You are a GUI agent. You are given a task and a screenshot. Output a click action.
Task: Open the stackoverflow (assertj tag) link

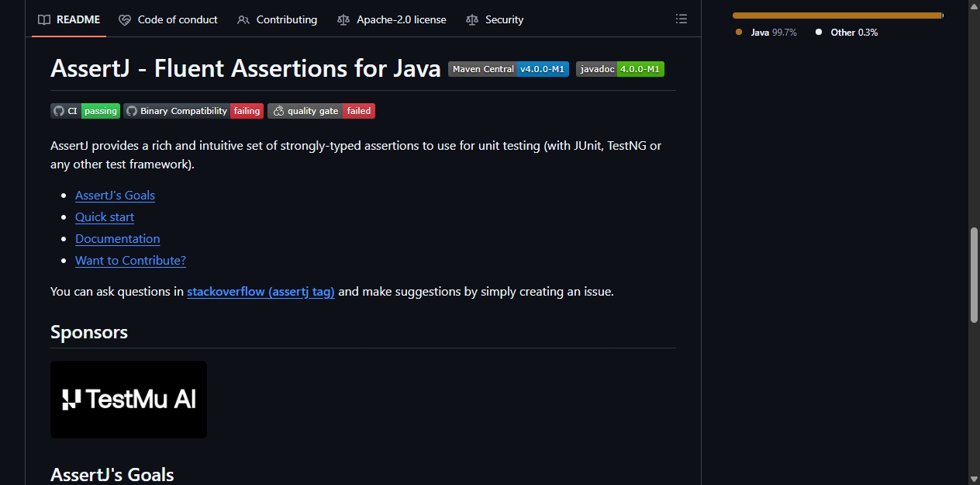pos(261,292)
